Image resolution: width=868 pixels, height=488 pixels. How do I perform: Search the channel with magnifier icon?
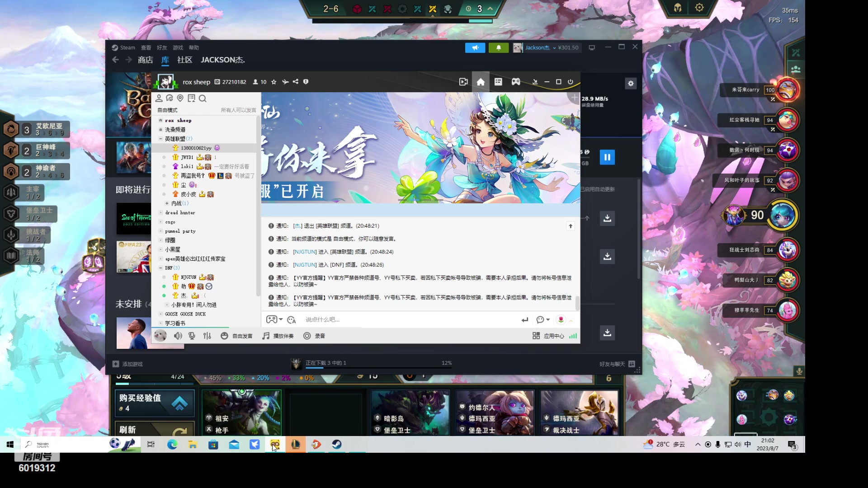tap(203, 98)
